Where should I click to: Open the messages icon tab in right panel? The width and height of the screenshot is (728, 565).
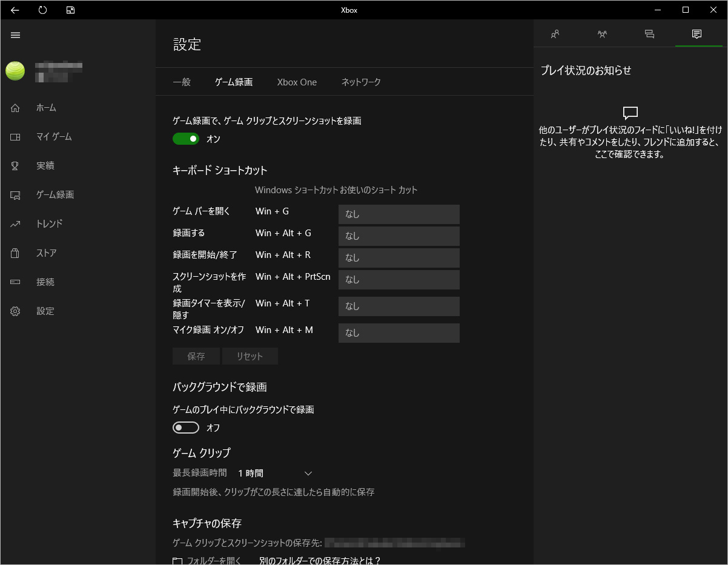coord(649,34)
